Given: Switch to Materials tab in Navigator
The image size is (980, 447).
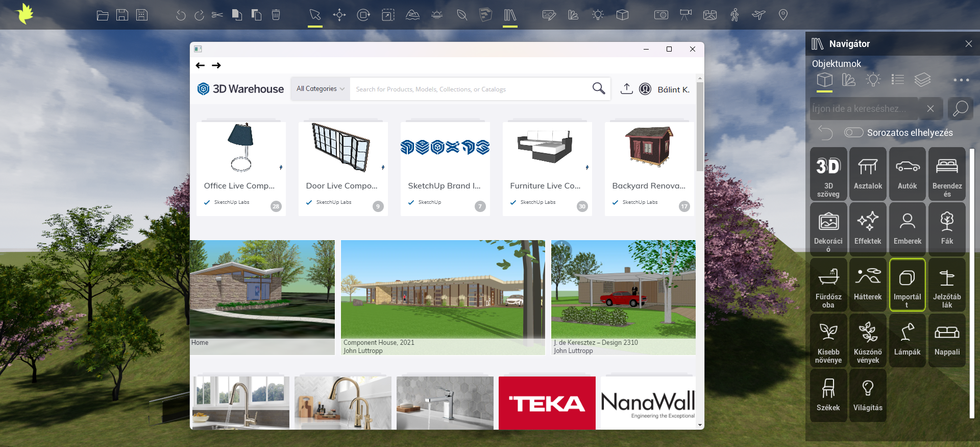Looking at the screenshot, I should pos(849,80).
